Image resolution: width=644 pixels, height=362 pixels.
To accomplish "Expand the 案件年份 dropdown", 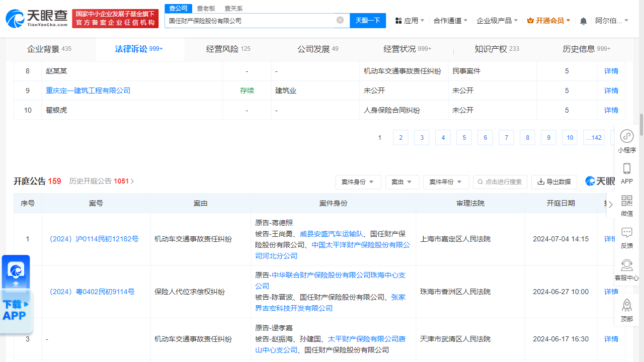I will coord(446,182).
